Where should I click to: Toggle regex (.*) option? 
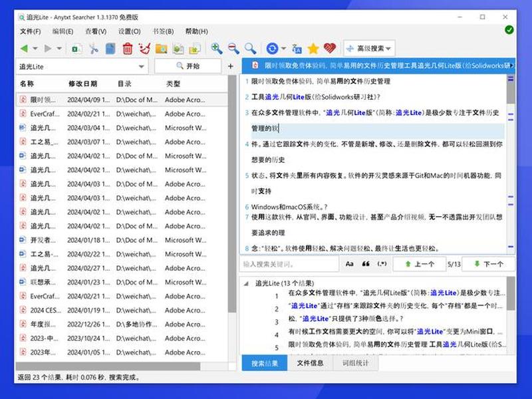(x=382, y=264)
